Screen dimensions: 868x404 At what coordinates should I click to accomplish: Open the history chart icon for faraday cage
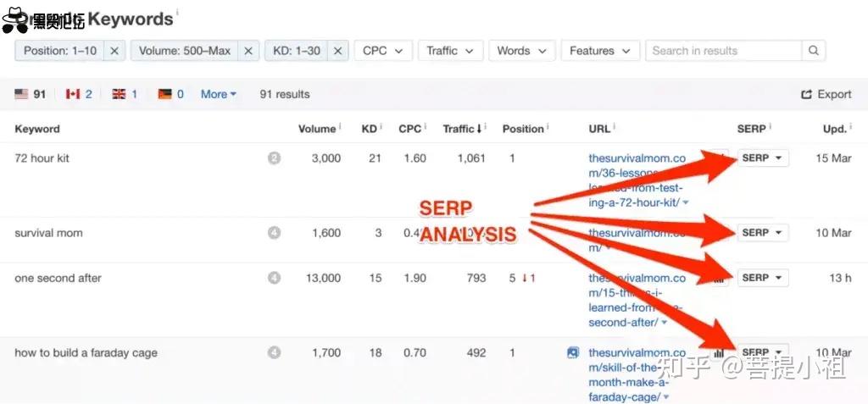coord(719,352)
